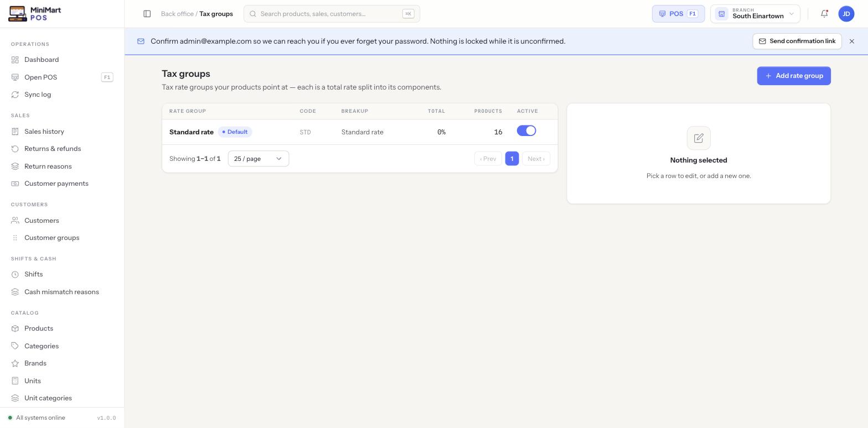Open Brands in the catalog
This screenshot has width=868, height=428.
(x=62, y=363)
